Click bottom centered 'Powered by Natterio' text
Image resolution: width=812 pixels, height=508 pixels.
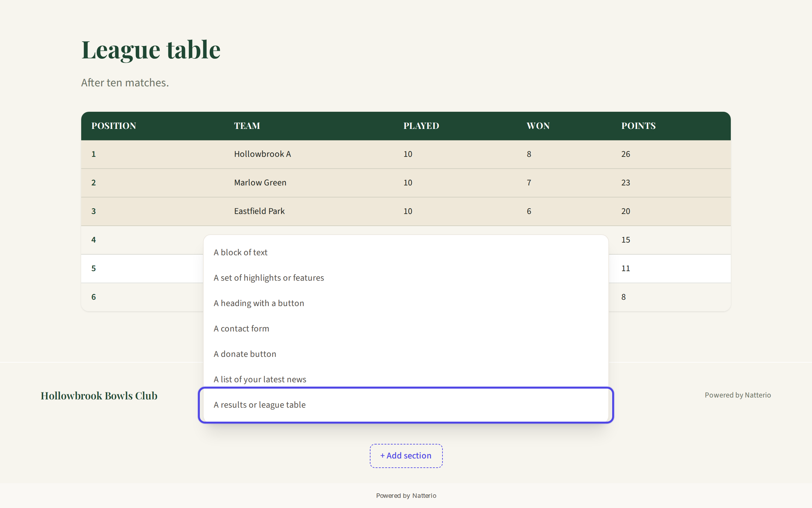(406, 496)
